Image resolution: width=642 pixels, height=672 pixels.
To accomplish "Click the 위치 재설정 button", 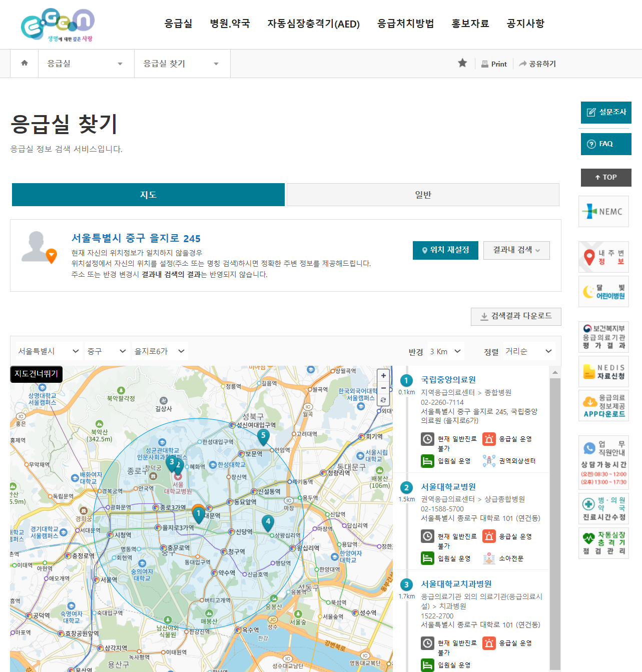I will point(445,250).
